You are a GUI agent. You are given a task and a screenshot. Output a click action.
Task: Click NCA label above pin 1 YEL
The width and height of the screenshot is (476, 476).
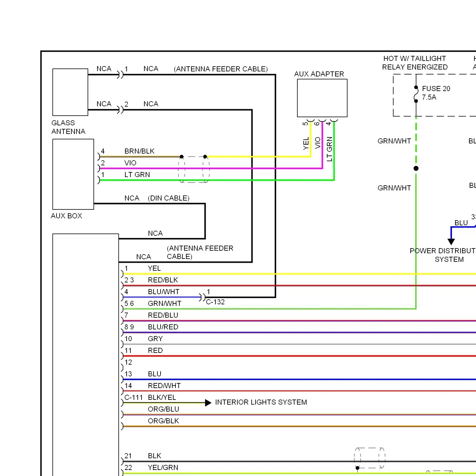[x=143, y=257]
